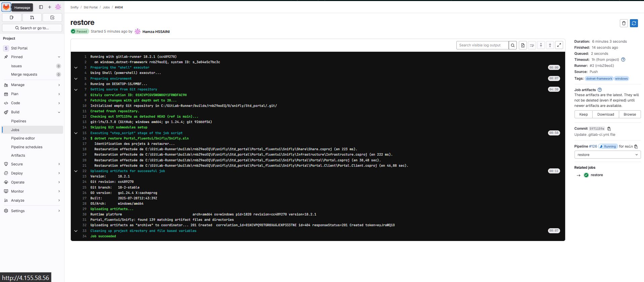Toggle line wrapping in the job log
The image size is (644, 282).
[532, 45]
